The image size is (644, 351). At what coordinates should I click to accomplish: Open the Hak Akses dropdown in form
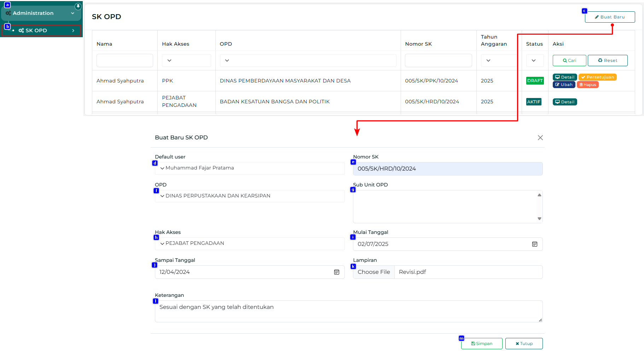pos(249,243)
